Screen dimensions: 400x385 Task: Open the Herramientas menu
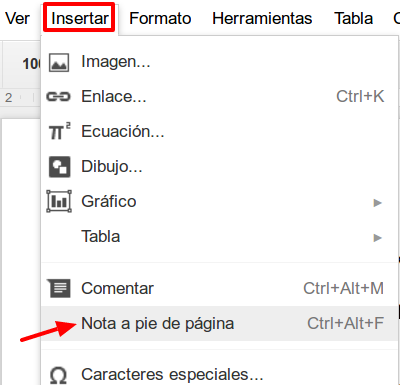click(262, 18)
